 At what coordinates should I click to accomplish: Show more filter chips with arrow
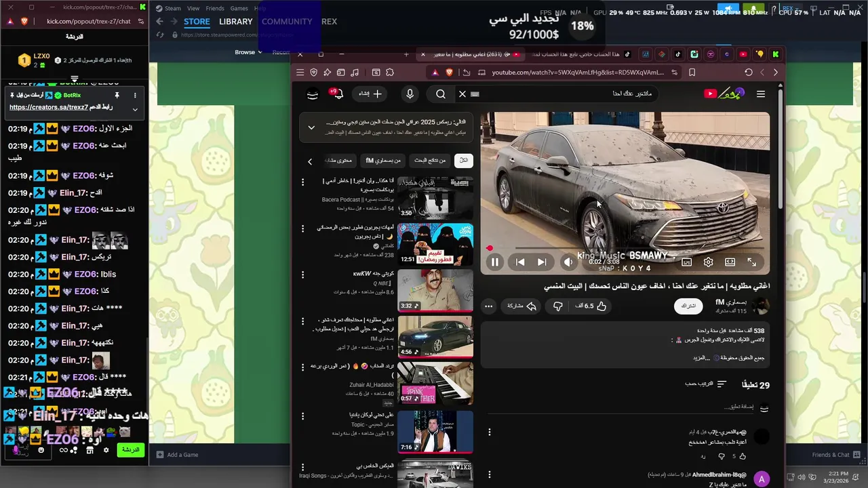tap(310, 161)
